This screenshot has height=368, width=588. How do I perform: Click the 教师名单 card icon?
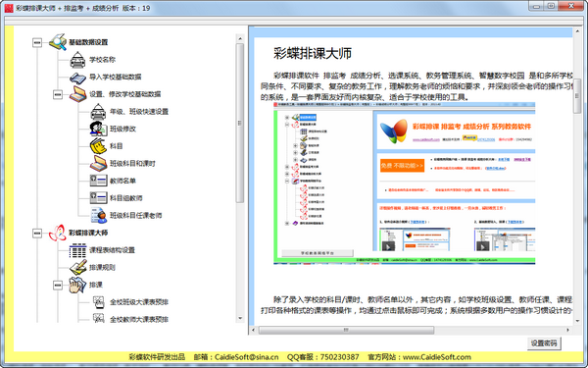coord(98,181)
